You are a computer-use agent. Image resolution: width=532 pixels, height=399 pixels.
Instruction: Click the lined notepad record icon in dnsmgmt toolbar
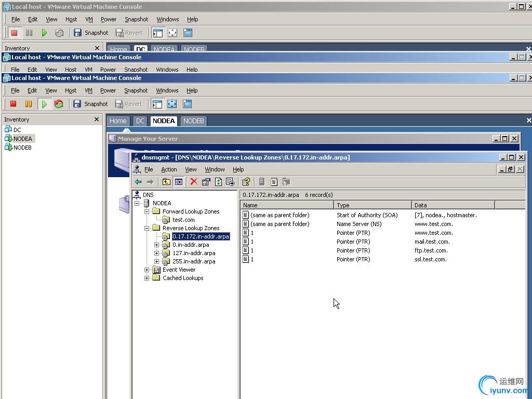point(274,182)
